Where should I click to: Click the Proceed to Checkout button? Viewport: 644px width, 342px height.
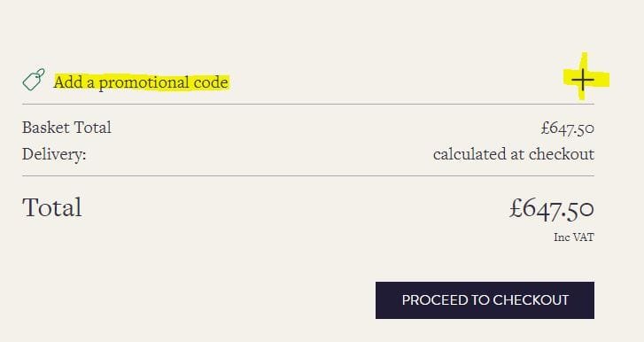tap(485, 300)
